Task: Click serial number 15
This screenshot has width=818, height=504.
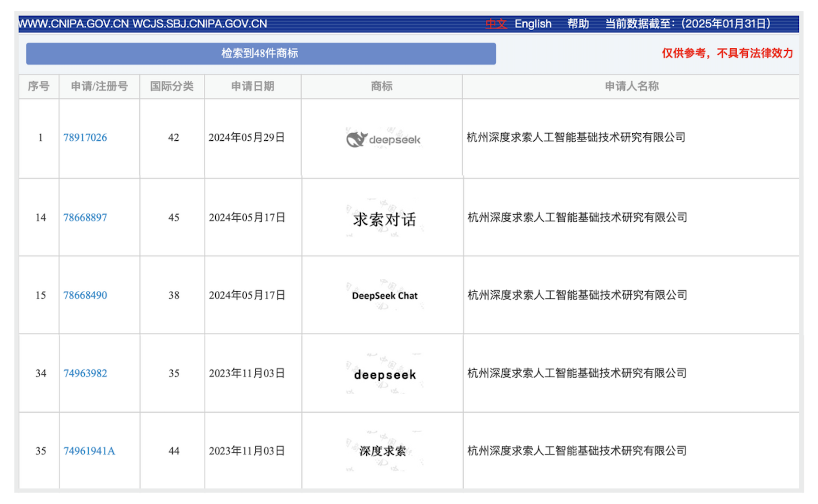Action: coord(41,295)
